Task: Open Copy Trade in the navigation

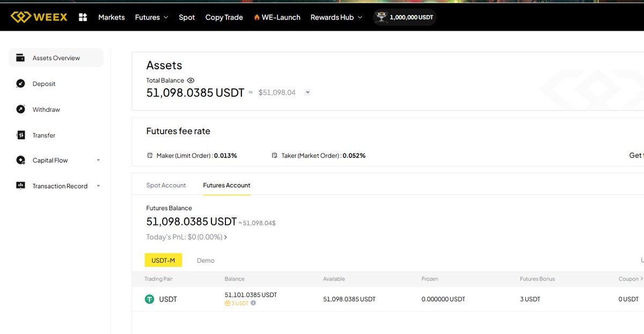Action: tap(224, 17)
